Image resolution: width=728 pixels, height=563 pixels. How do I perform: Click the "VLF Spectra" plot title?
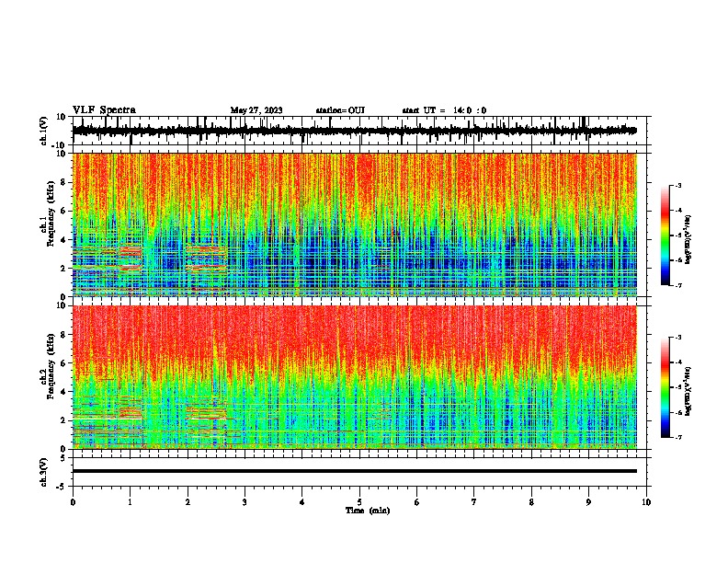click(x=104, y=110)
